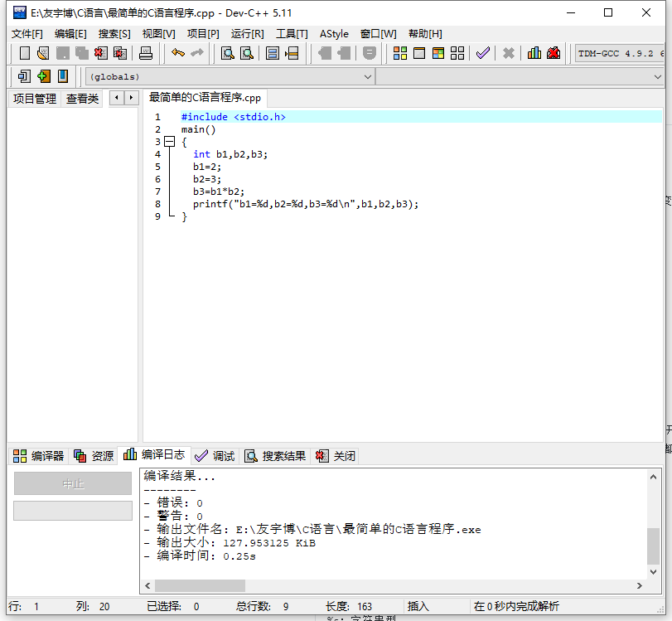The image size is (672, 621).
Task: Click the compile log scroll down arrow
Action: (x=653, y=572)
